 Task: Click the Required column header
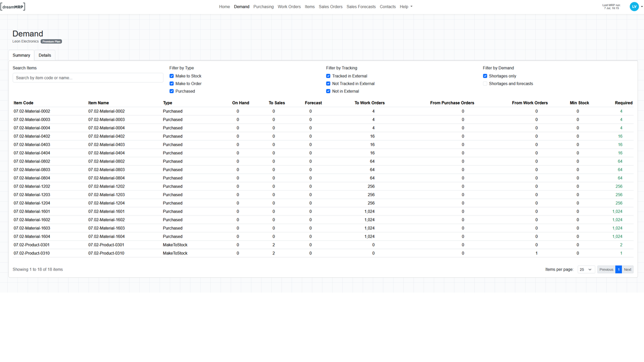click(x=623, y=103)
